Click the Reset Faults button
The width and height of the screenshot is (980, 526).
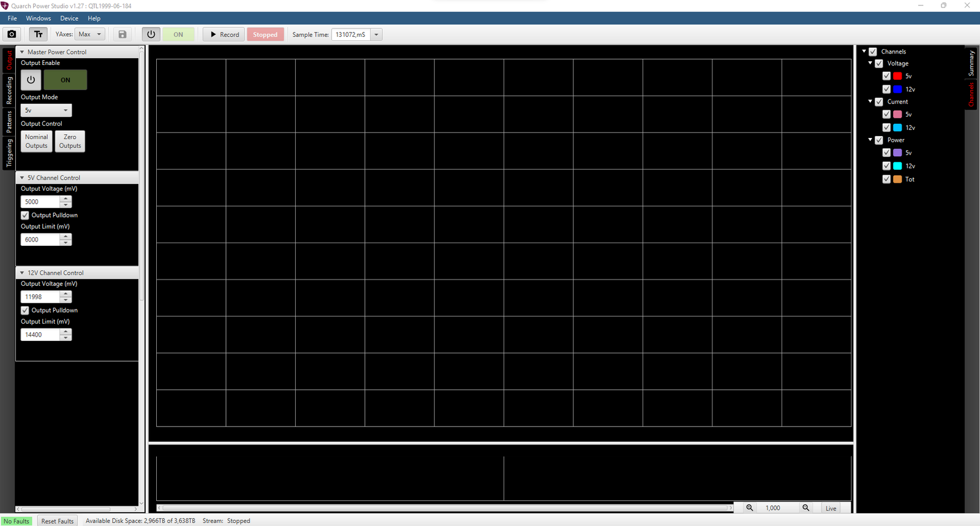pyautogui.click(x=57, y=521)
